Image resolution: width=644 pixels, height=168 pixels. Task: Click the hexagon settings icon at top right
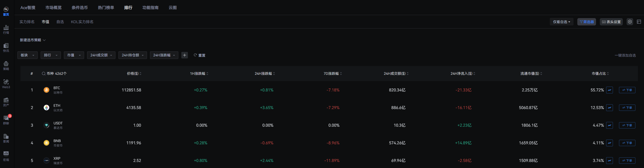630,22
